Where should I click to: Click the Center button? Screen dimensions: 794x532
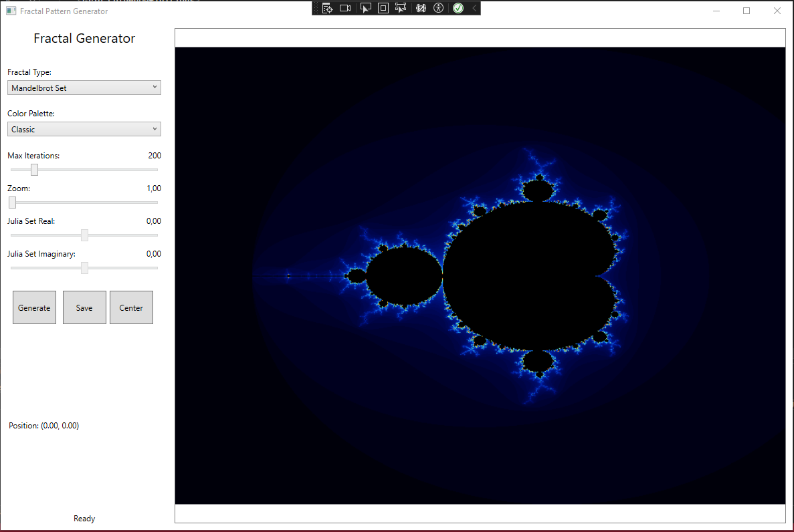pos(131,307)
